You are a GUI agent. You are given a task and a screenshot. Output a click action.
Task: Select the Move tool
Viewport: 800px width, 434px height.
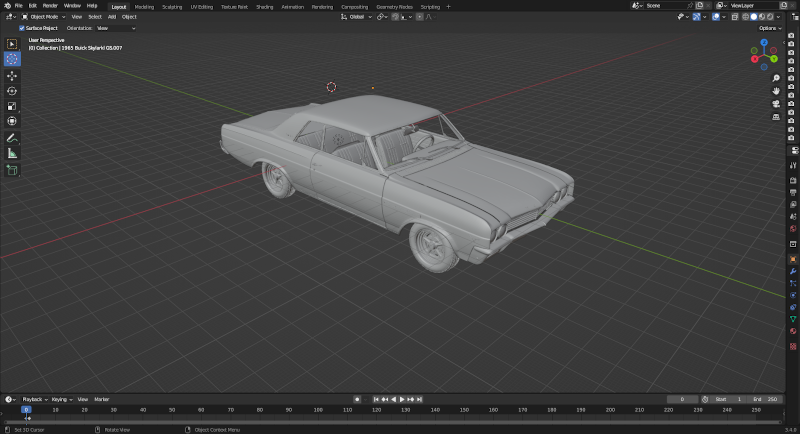[x=12, y=76]
